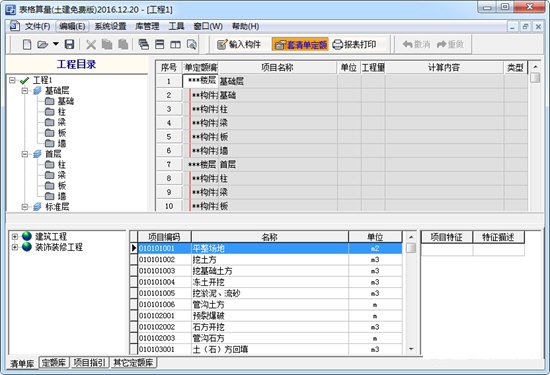
Task: Click the 项目名称 column header
Action: pos(277,67)
